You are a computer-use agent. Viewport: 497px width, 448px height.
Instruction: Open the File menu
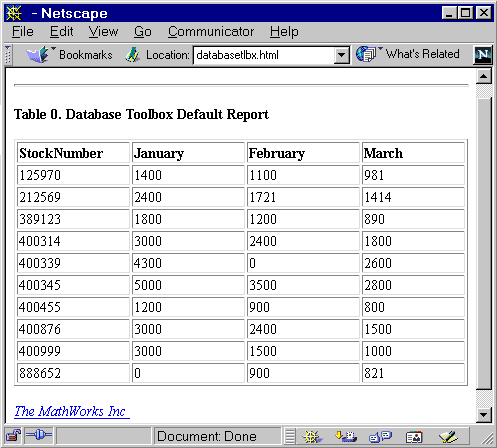click(x=23, y=32)
